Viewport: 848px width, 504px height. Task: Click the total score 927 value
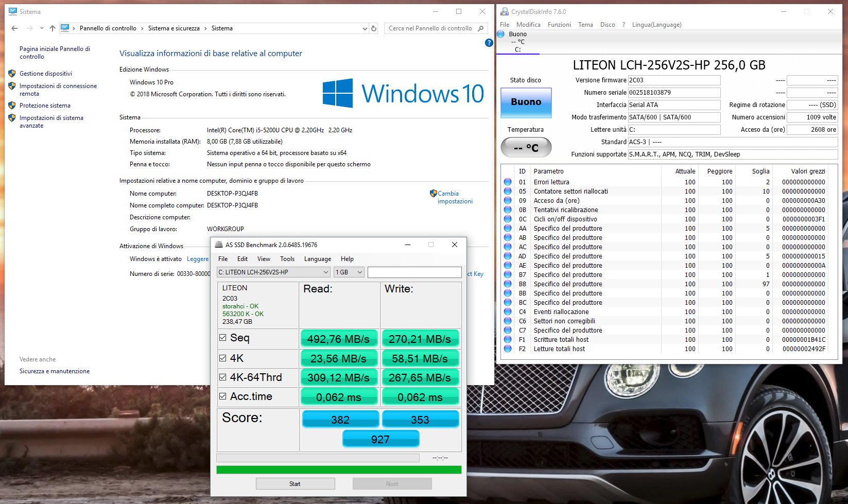coord(380,439)
